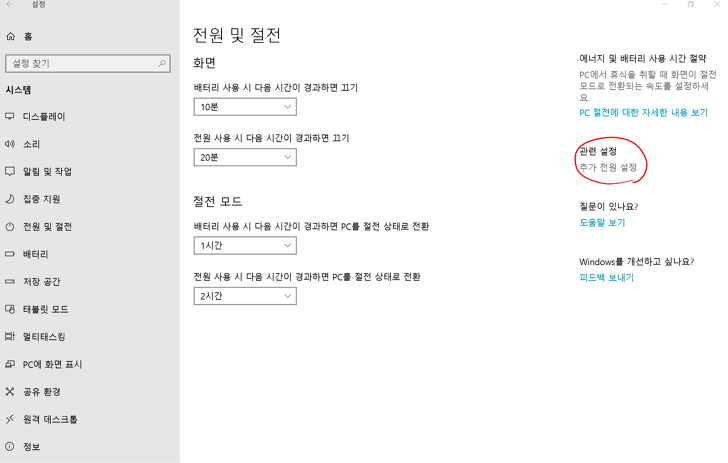Viewport: 728px width, 463px height.
Task: Click the 도움말 보기 link
Action: coord(602,222)
